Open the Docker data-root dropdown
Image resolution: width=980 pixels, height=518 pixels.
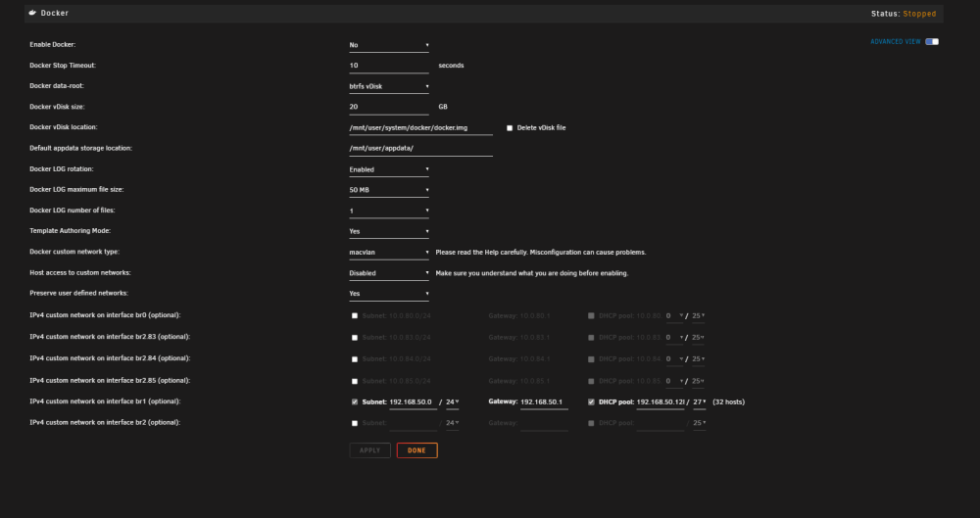(389, 86)
